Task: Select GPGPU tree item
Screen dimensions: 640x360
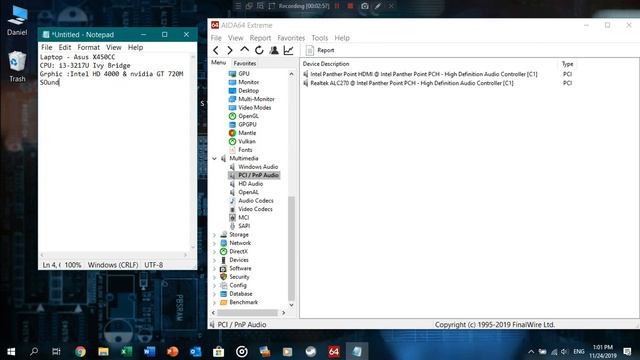Action: pos(247,124)
